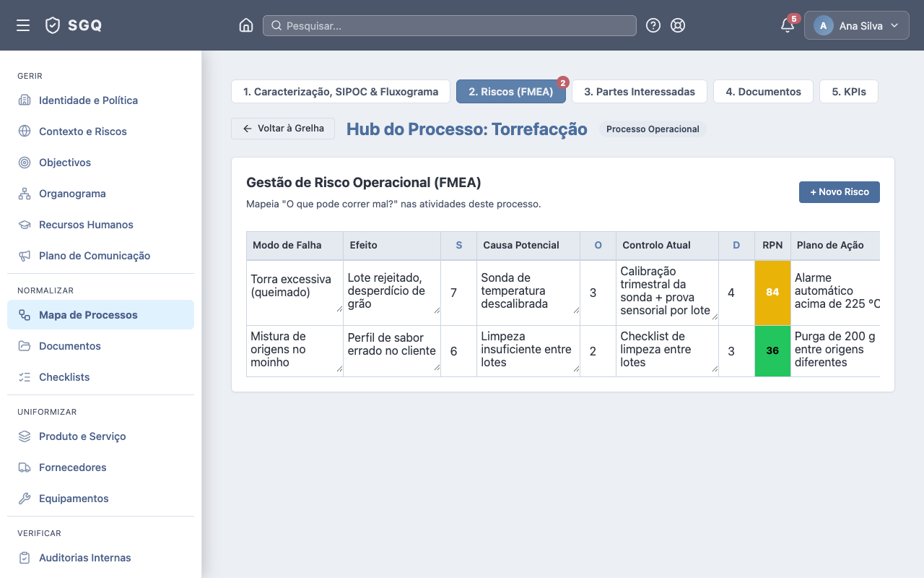Click the Efeito column header
This screenshot has height=578, width=924.
(392, 246)
